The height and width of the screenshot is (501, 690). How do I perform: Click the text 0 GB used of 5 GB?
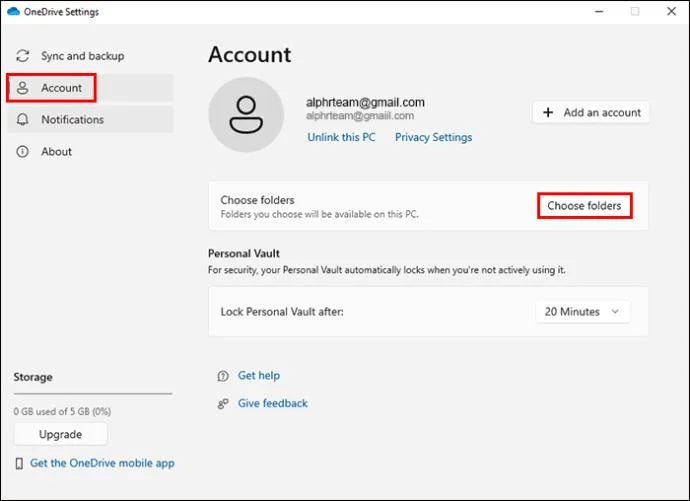(x=62, y=411)
